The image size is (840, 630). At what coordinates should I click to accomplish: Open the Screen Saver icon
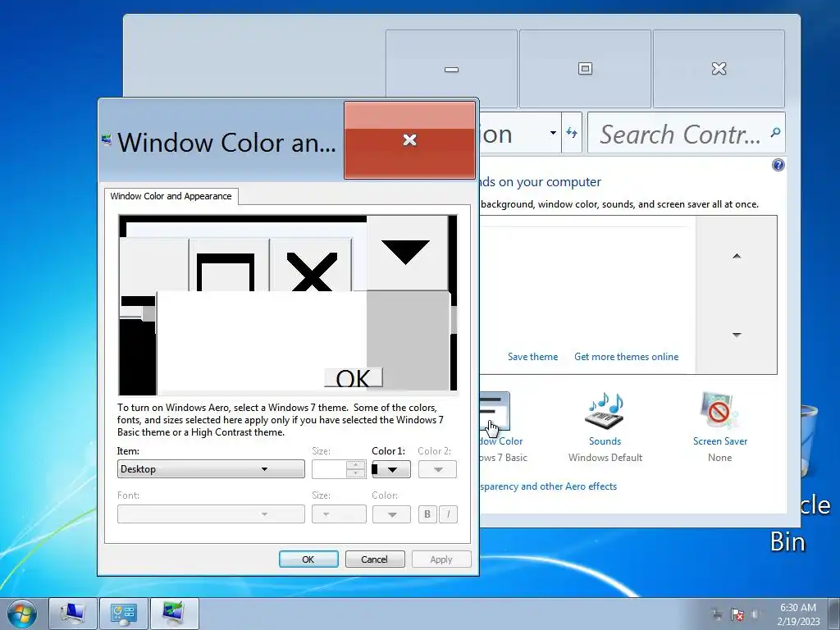tap(719, 411)
